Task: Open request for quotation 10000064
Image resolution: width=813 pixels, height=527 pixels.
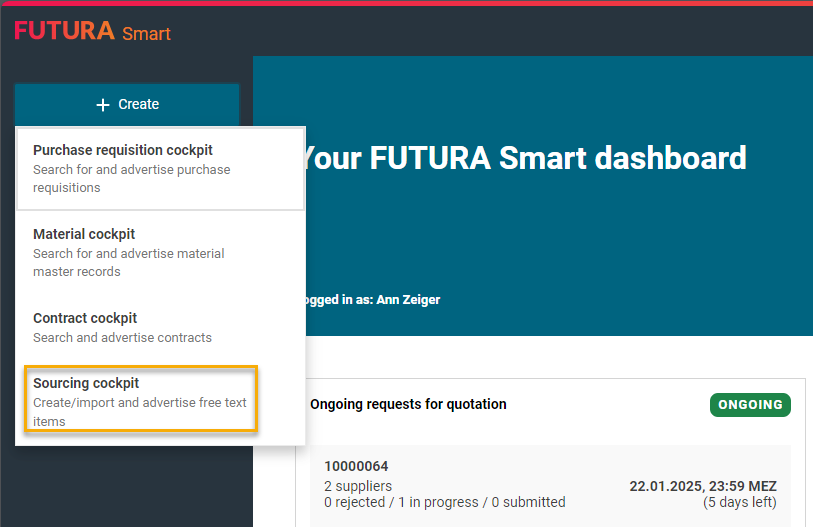Action: (356, 466)
